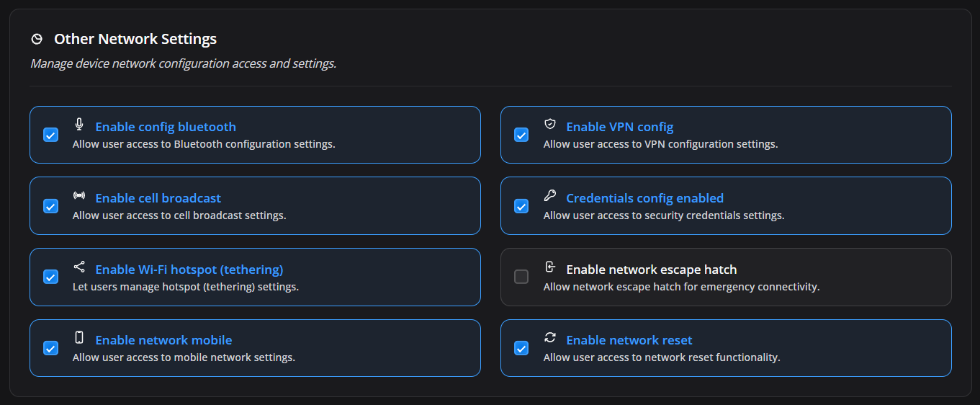Screen dimensions: 980x405
Task: Click the Other Network Settings header icon
Action: point(37,39)
